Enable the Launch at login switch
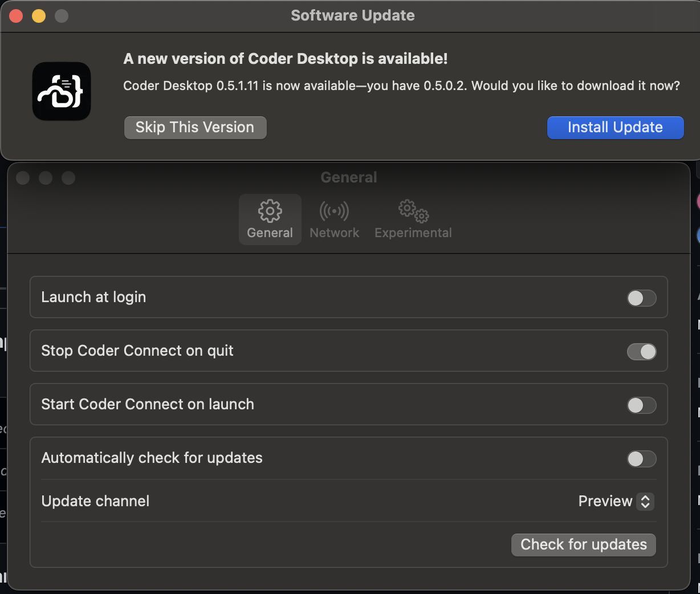The height and width of the screenshot is (594, 700). point(641,298)
